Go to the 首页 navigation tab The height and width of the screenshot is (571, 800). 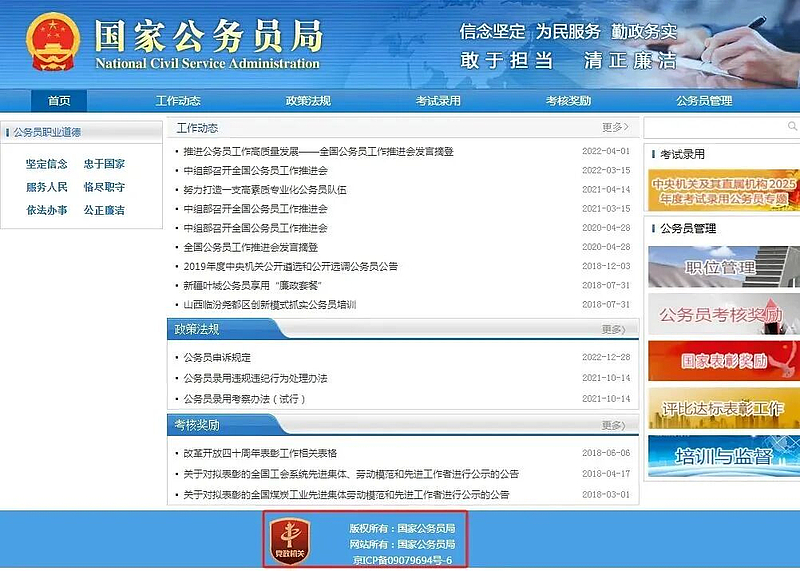59,101
